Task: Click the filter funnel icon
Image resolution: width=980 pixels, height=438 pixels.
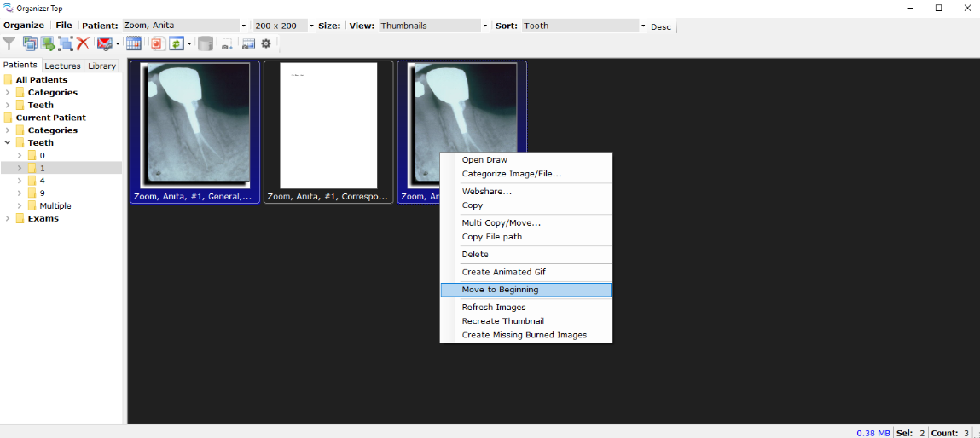Action: (9, 43)
